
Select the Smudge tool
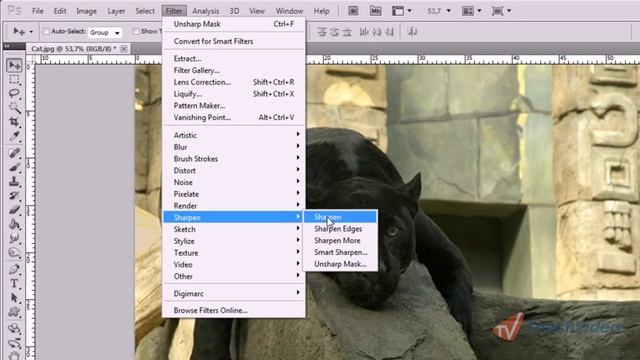tap(14, 238)
